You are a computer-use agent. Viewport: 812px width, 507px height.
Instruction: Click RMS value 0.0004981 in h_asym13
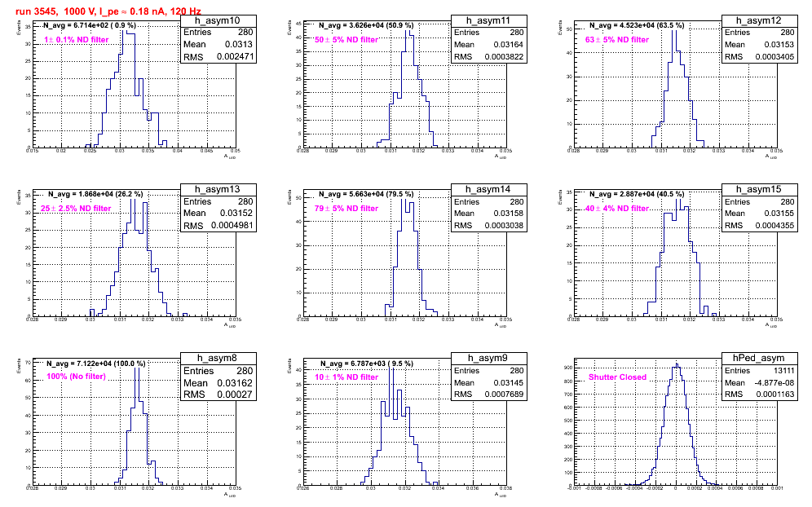[x=232, y=226]
